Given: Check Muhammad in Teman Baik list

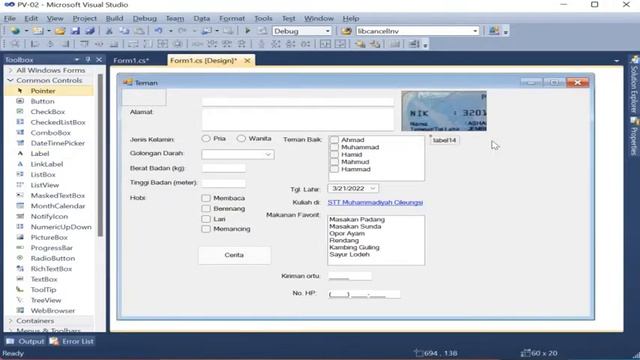Looking at the screenshot, I should click(334, 147).
